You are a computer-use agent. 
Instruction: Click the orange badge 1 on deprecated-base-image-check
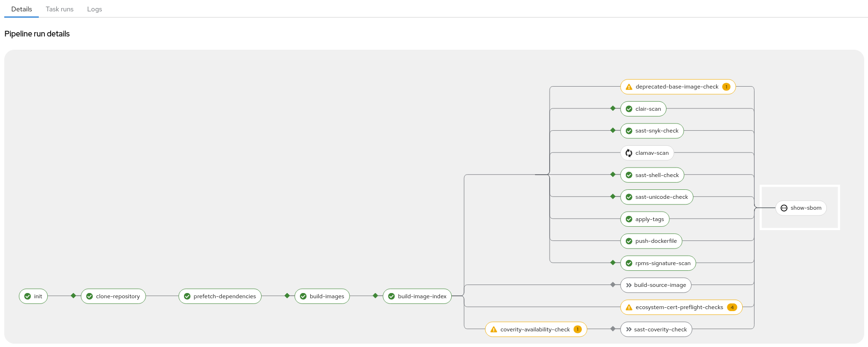(726, 87)
